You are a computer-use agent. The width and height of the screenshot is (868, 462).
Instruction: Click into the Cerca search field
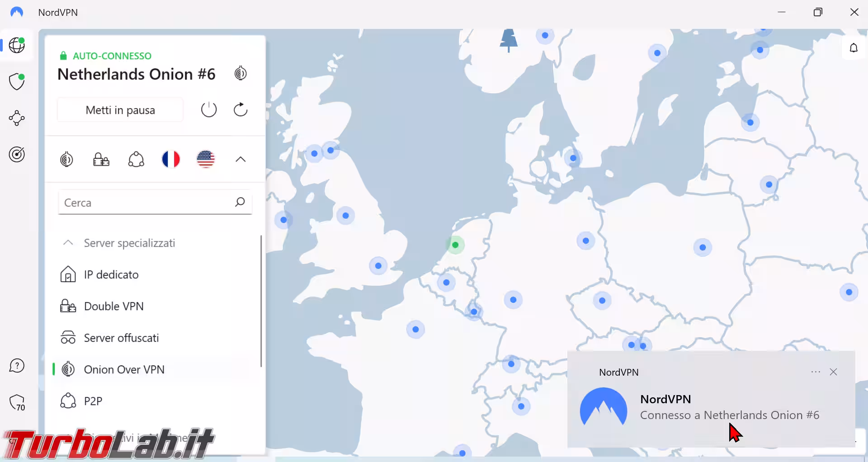[147, 203]
